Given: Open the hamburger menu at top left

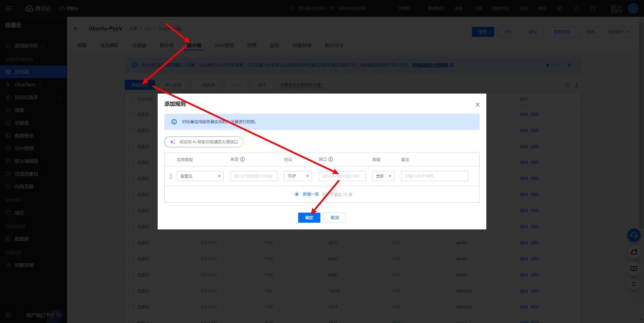Looking at the screenshot, I should pyautogui.click(x=8, y=8).
